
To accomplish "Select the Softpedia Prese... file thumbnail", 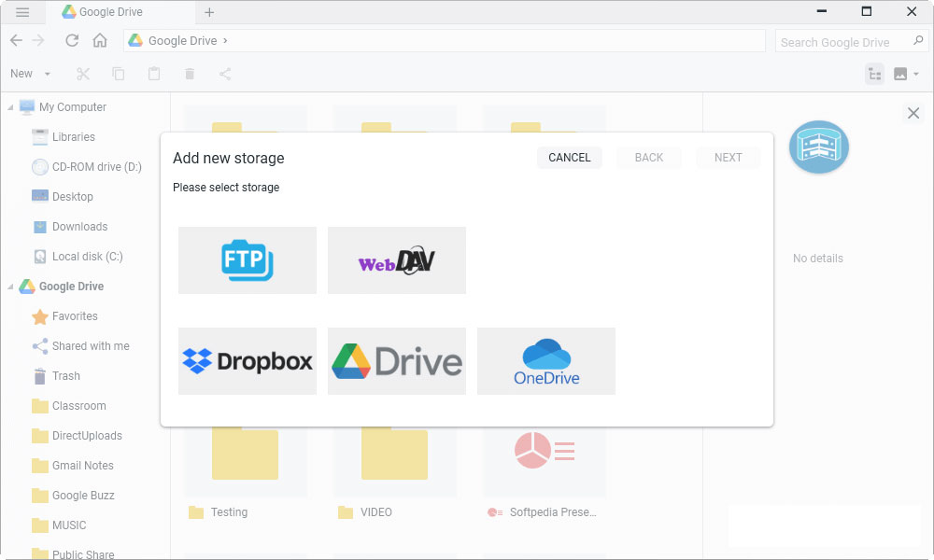I will point(545,453).
